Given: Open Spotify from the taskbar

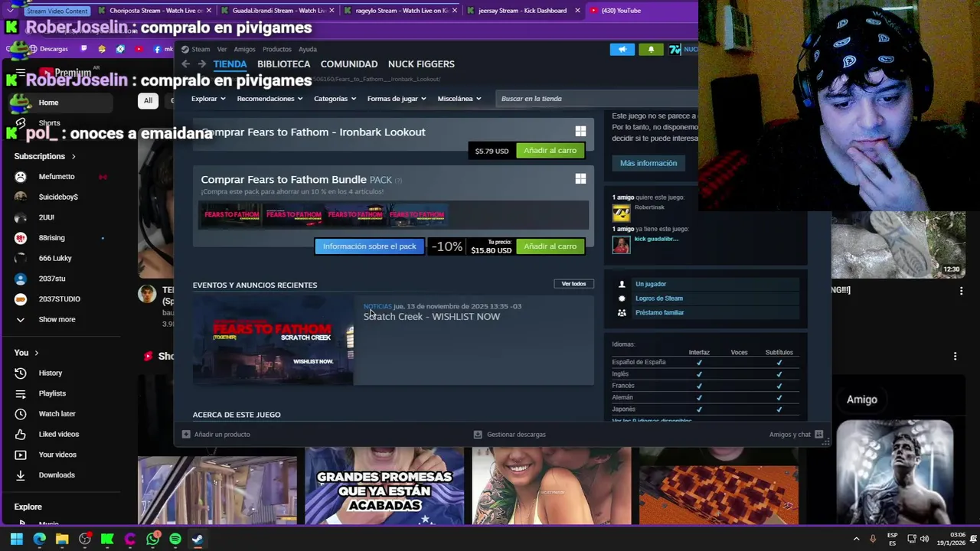Looking at the screenshot, I should click(x=175, y=539).
